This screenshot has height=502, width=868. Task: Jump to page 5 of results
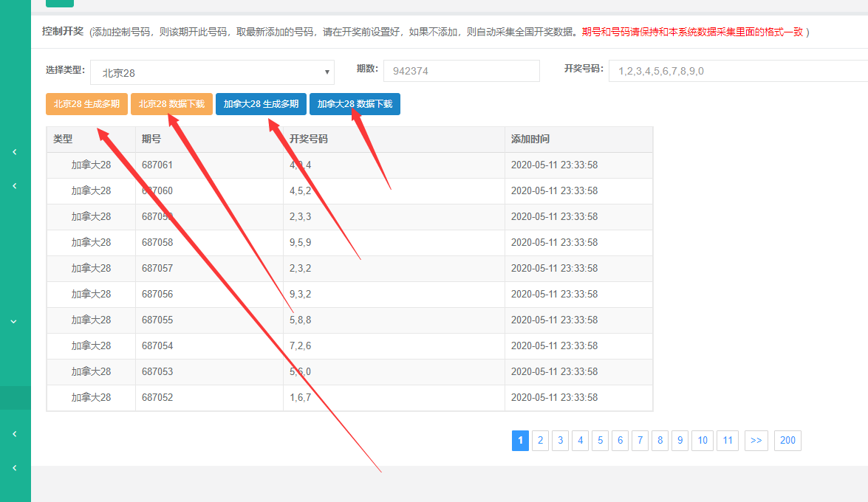tap(601, 441)
